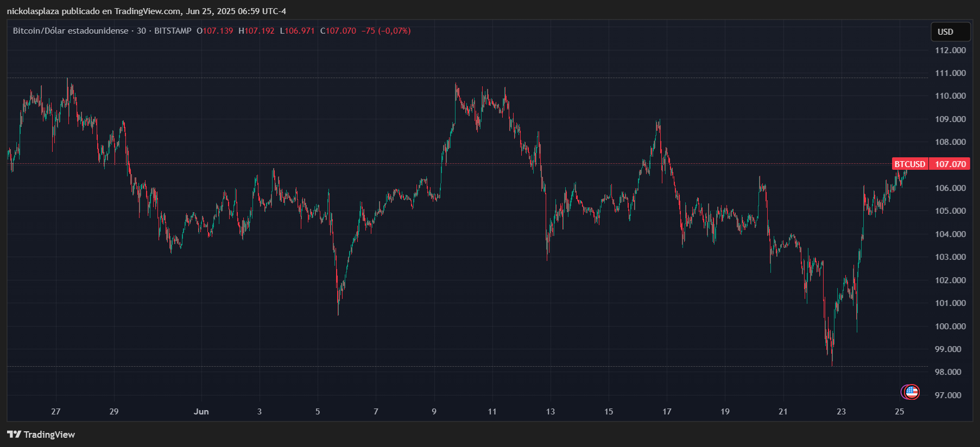Click date 27 on the time axis
Screen dimensions: 980x447
(55, 411)
